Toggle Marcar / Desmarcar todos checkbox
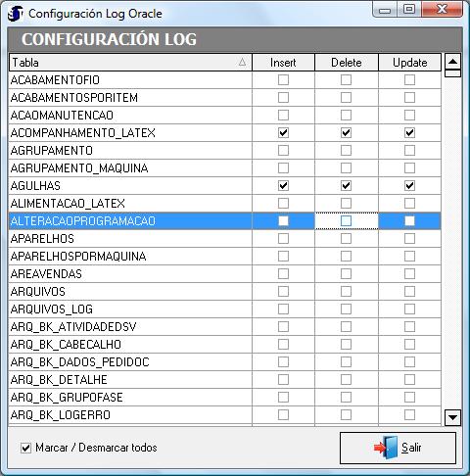 [x=25, y=448]
